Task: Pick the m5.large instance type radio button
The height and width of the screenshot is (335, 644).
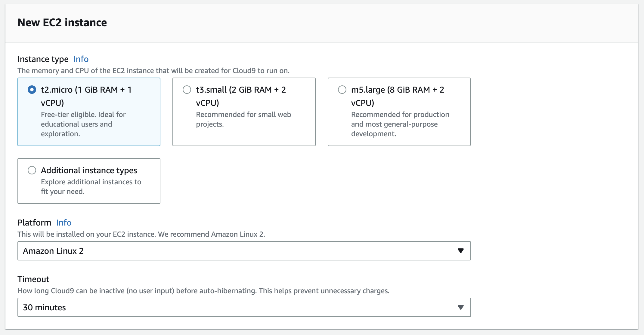Action: (342, 90)
